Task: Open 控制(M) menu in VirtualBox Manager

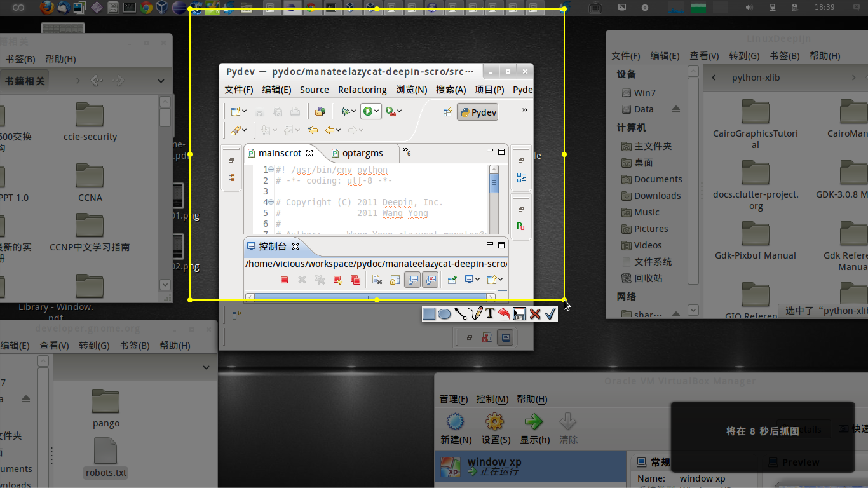Action: (492, 399)
